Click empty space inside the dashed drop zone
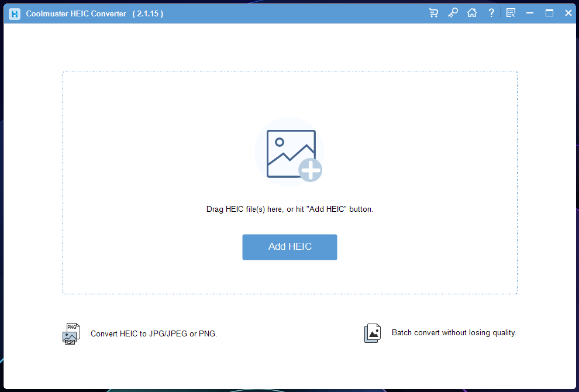Viewport: 579px width, 392px height. point(146,146)
